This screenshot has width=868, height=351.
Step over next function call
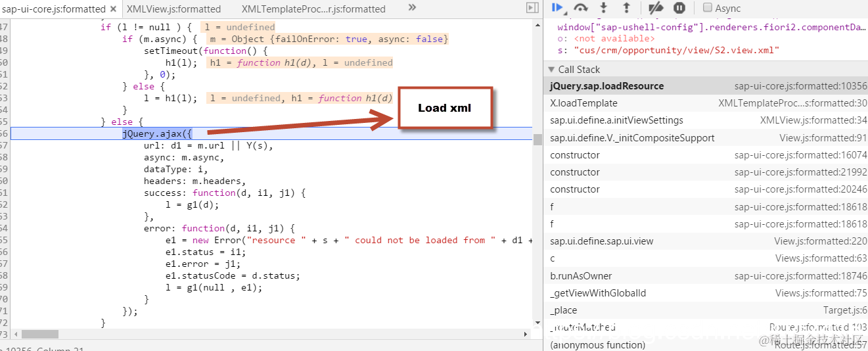point(580,8)
